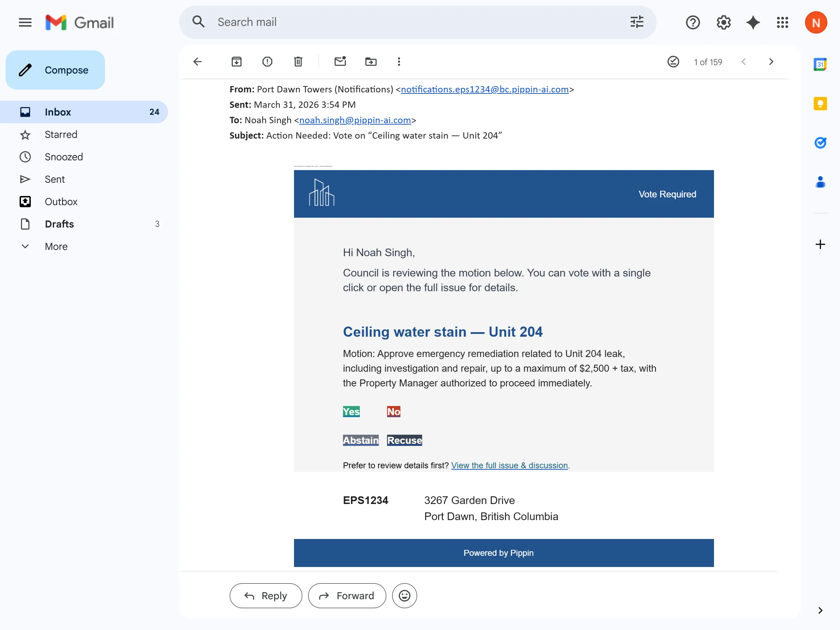
Task: Open Google apps grid launcher
Action: coord(782,22)
